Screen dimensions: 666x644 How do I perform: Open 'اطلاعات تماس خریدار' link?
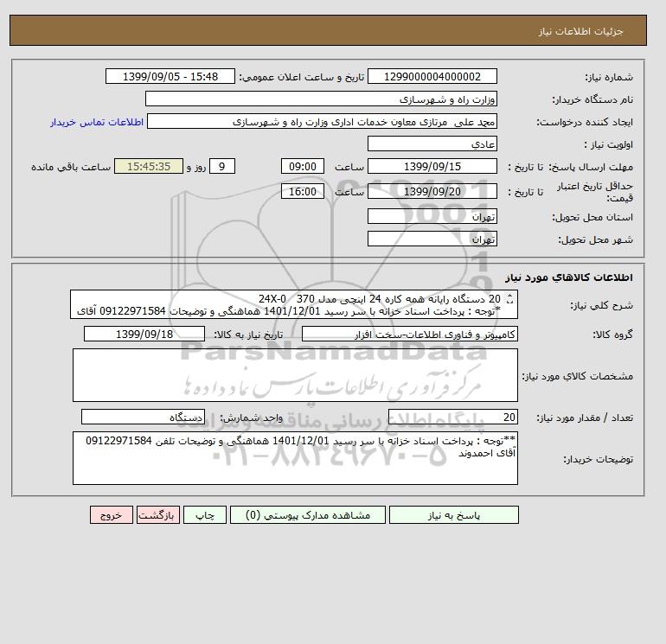point(97,122)
